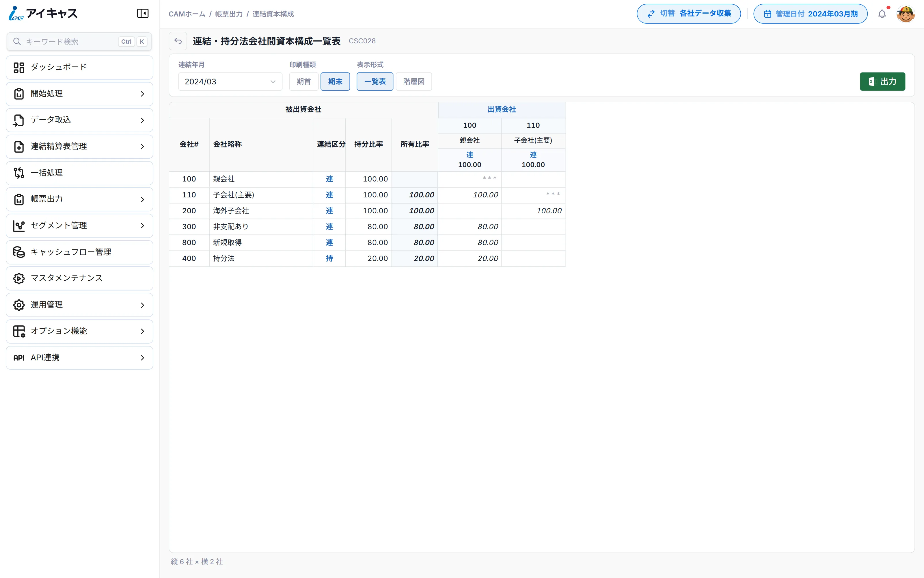Click 新規取得 company name cell

coord(261,243)
